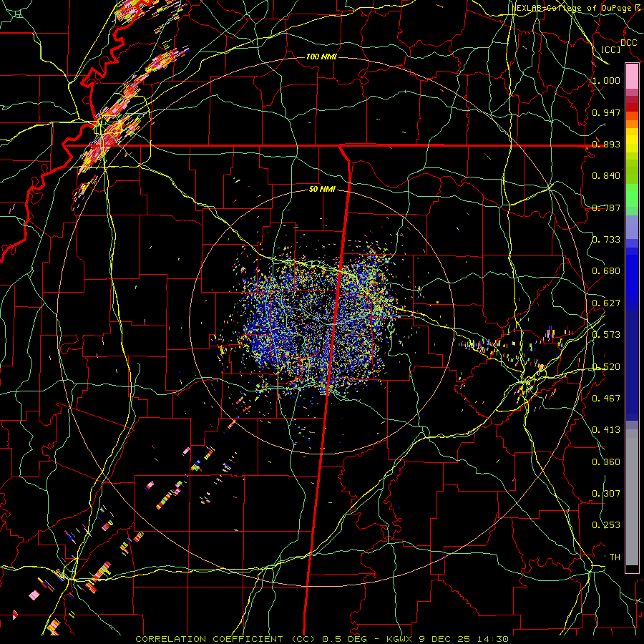Select the 0.253 legend value

(x=606, y=525)
